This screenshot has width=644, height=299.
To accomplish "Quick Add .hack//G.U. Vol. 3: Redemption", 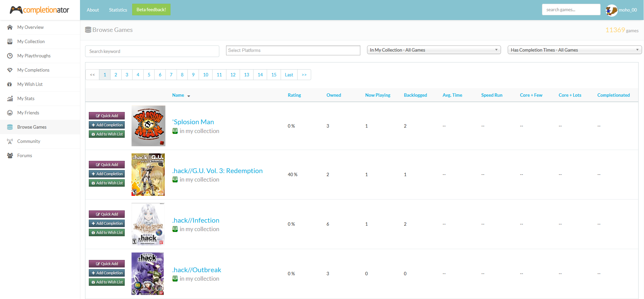I will (107, 165).
